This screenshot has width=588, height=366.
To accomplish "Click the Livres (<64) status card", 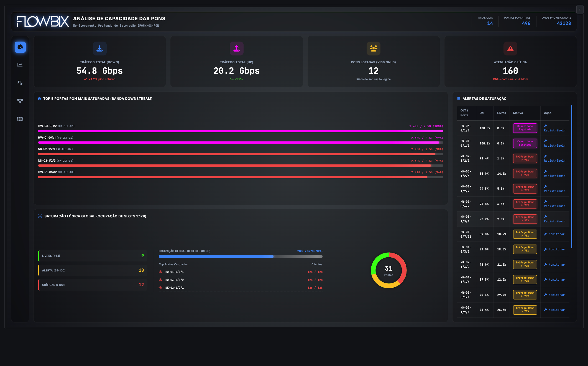I will pyautogui.click(x=93, y=256).
